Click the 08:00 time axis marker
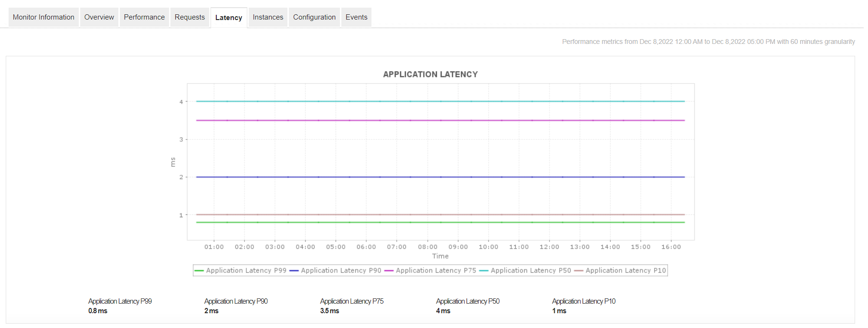Screen dimensions: 868x328 click(427, 247)
